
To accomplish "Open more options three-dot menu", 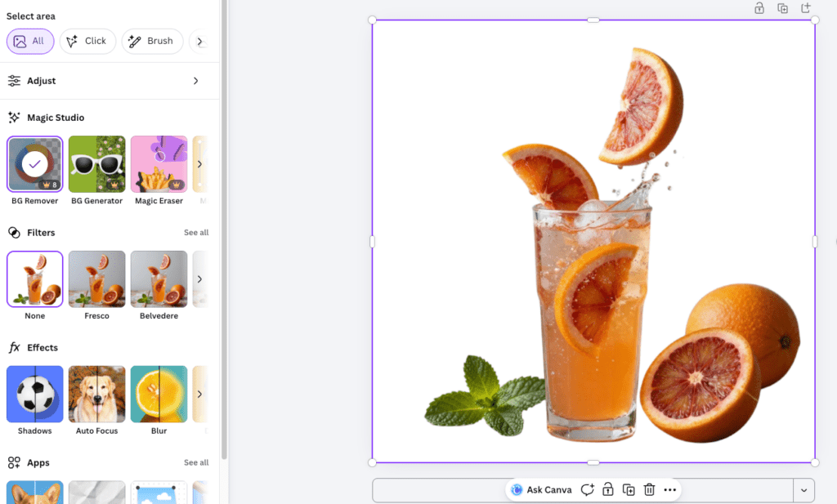I will tap(670, 490).
